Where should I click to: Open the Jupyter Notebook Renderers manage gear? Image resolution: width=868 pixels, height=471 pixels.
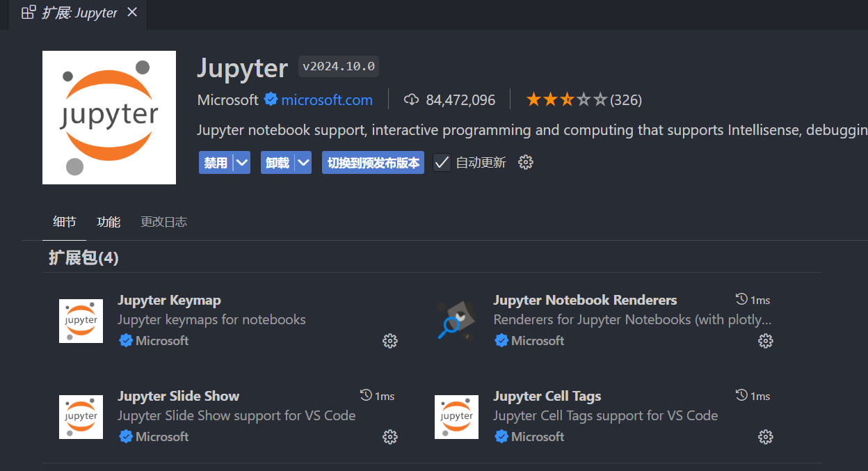766,340
